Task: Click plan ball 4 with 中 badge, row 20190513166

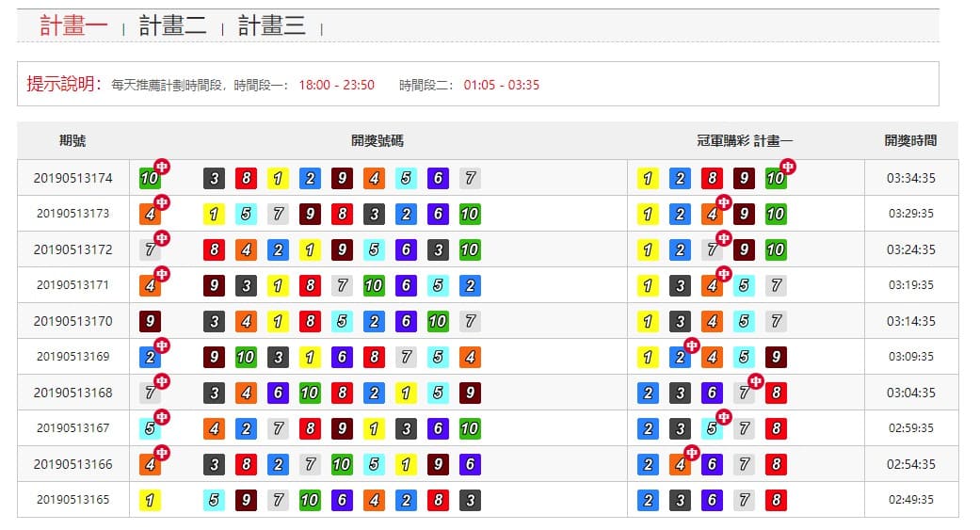Action: [680, 464]
